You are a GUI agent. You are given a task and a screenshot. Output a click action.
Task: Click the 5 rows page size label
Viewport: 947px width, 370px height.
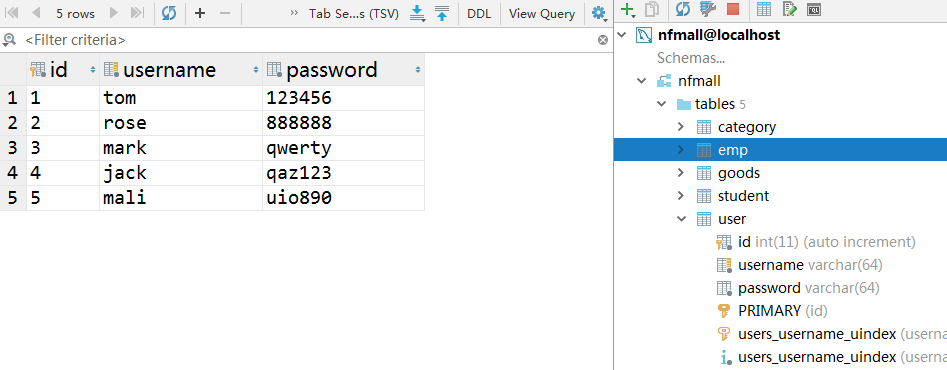coord(75,13)
